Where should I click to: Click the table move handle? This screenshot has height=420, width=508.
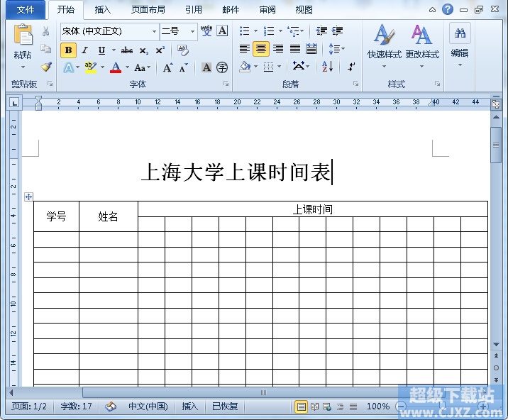click(28, 197)
